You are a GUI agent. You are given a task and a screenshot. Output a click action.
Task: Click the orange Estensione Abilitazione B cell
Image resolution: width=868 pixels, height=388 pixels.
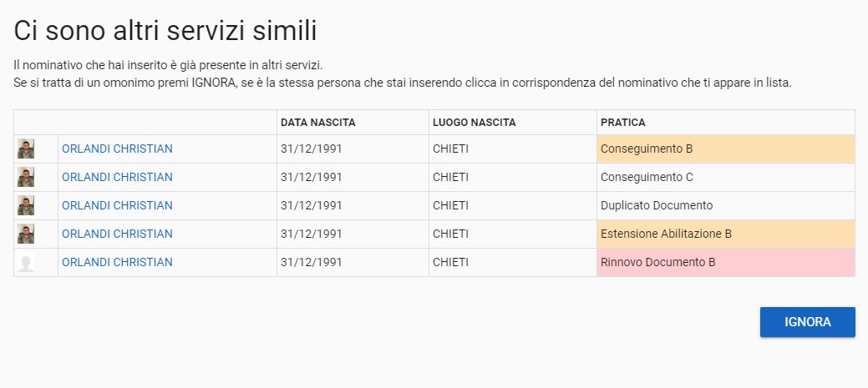pos(725,234)
